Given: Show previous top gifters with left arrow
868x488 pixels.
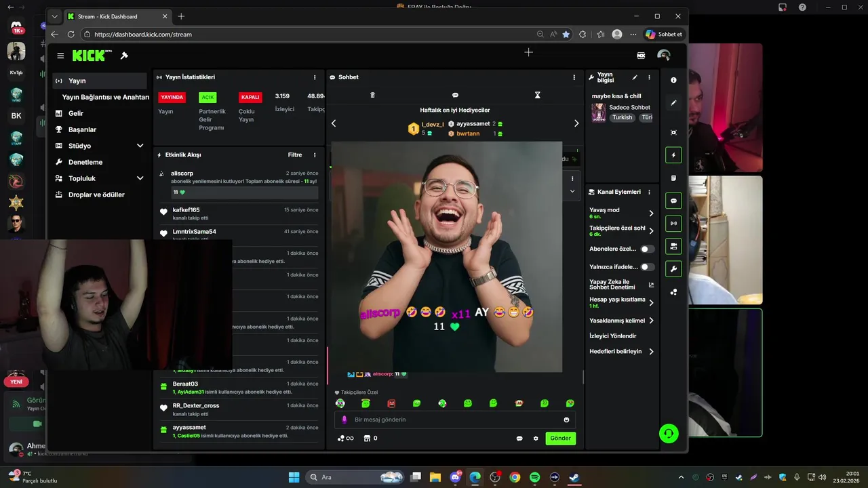Looking at the screenshot, I should [334, 123].
